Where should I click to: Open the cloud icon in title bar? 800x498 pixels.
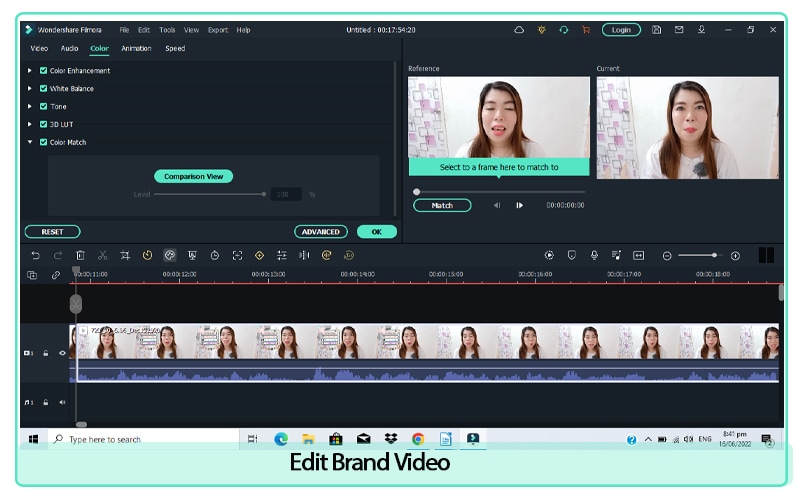tap(519, 30)
